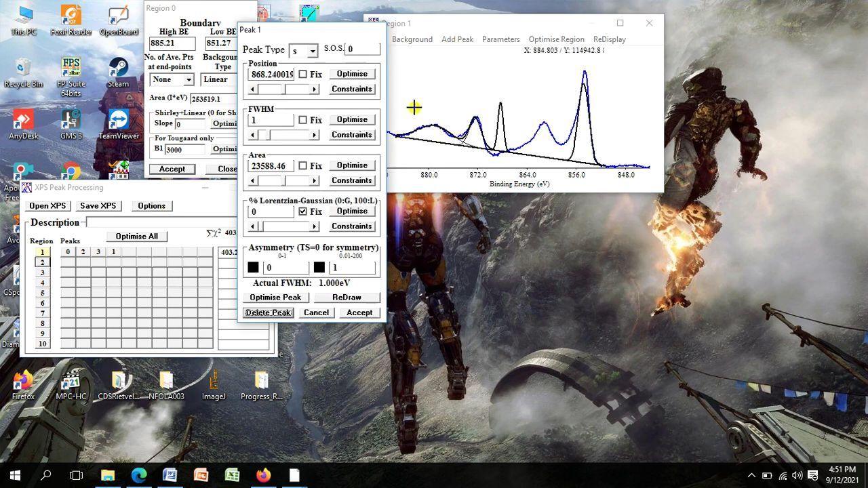Select peak 3 cell in region 1
The image size is (868, 488).
pos(98,252)
